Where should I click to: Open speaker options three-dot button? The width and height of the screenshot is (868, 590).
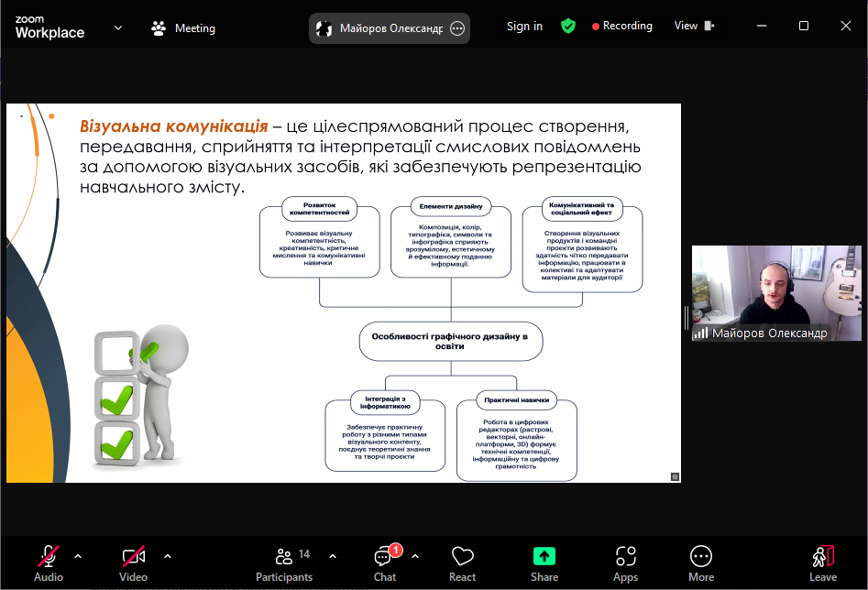click(x=457, y=28)
